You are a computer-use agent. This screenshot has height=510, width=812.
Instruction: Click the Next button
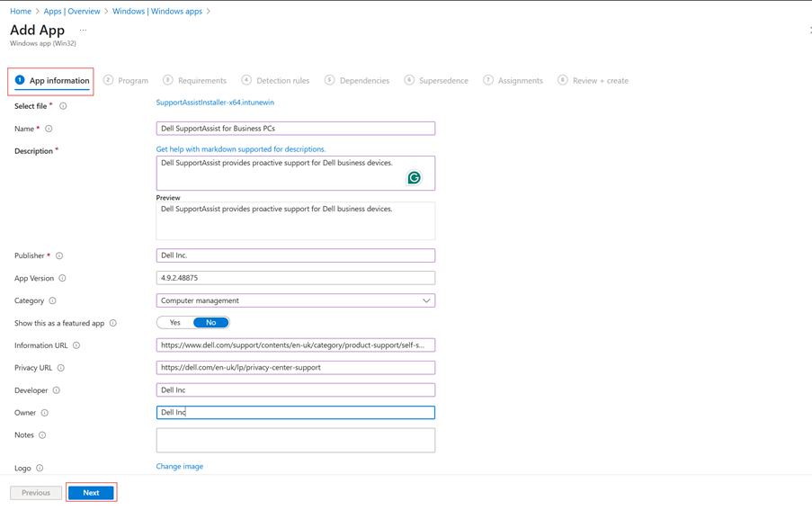tap(91, 493)
